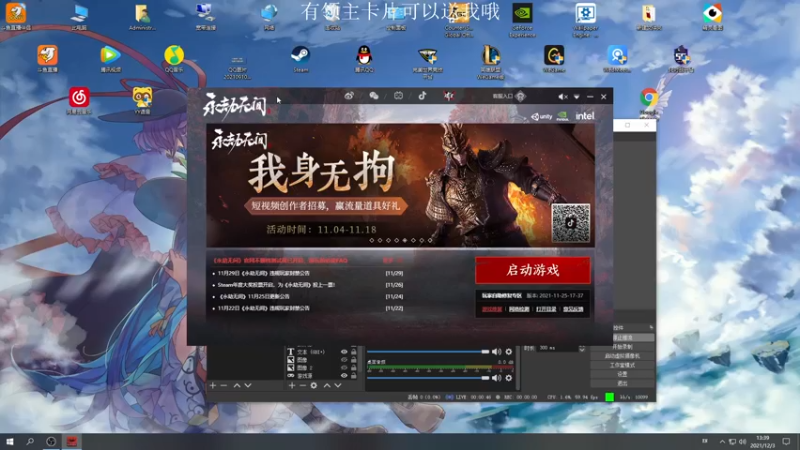
Task: Toggle lock on 游戏源 source in OBS
Action: 354,376
